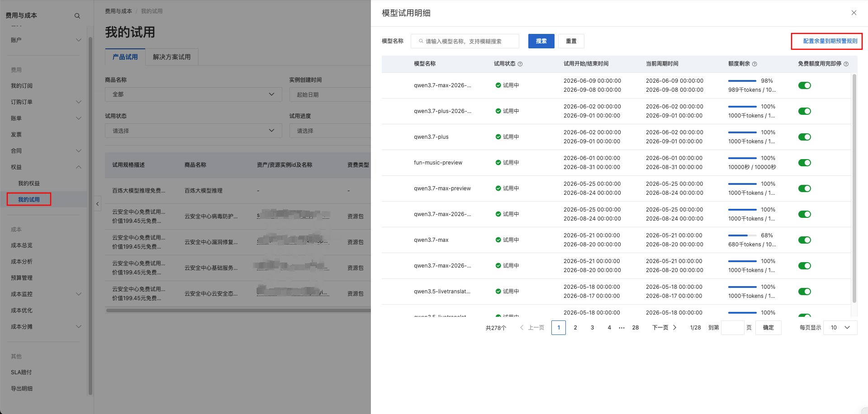
Task: Click the help icon next to 试用状态
Action: (520, 64)
